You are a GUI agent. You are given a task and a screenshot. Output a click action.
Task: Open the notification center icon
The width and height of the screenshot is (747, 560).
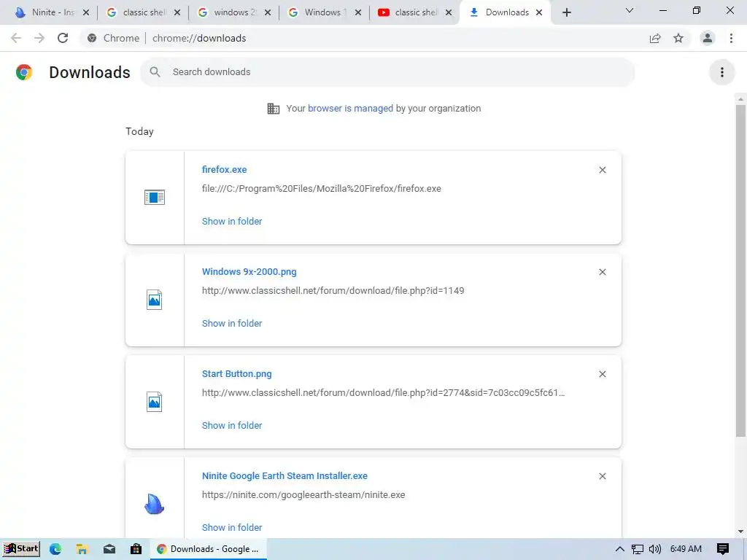click(x=723, y=549)
